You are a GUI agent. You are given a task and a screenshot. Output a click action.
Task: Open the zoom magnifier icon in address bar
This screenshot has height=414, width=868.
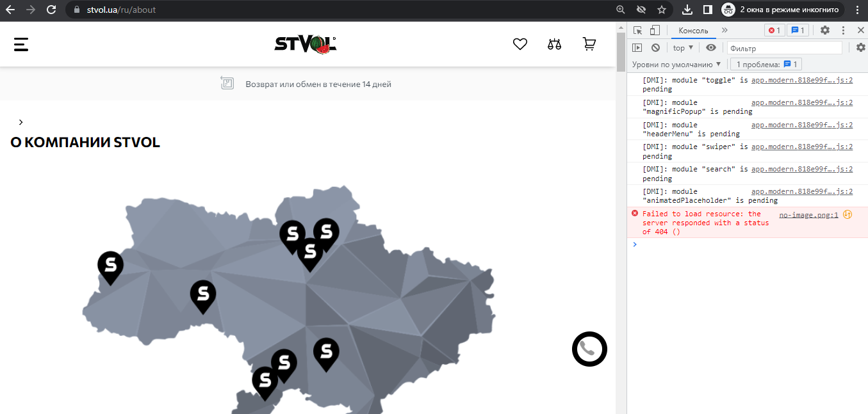point(620,10)
